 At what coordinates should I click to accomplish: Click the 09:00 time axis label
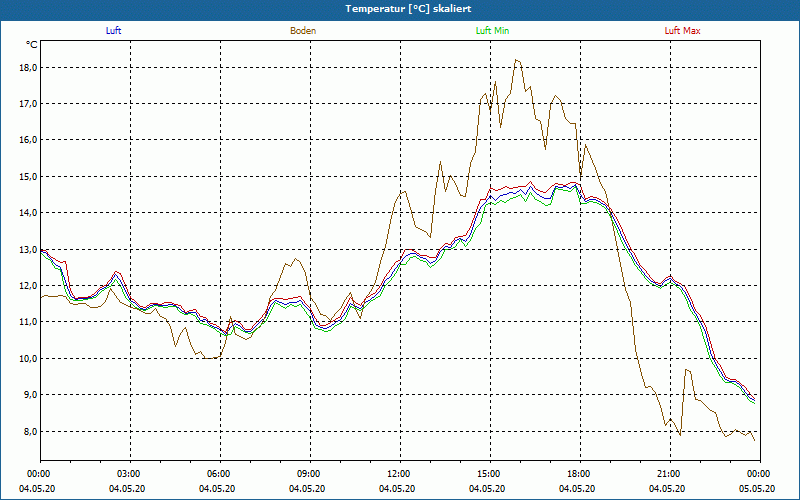[x=310, y=474]
